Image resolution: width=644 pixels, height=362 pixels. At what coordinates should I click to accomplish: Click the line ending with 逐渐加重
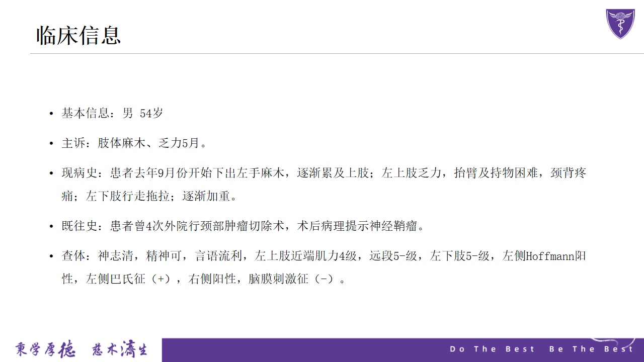click(x=149, y=196)
